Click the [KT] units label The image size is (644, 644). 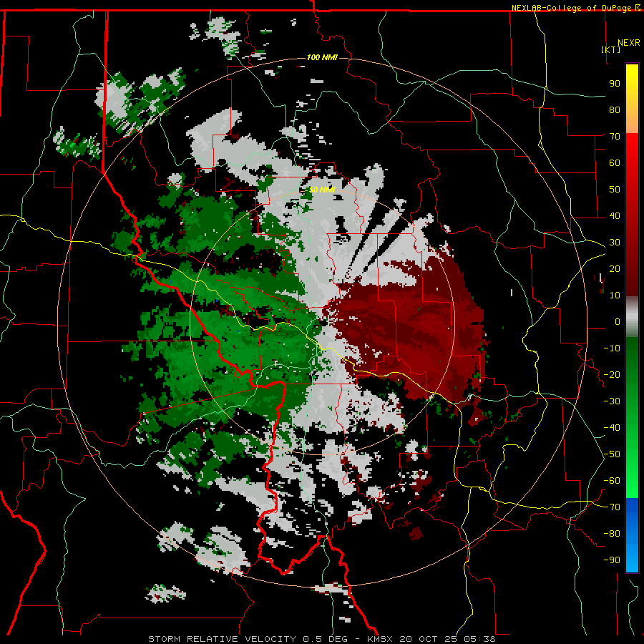point(611,49)
